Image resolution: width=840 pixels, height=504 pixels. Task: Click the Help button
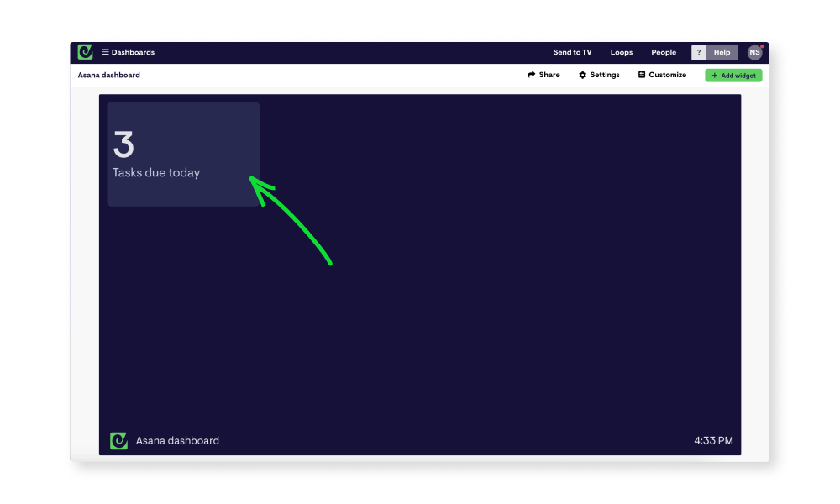(x=724, y=52)
